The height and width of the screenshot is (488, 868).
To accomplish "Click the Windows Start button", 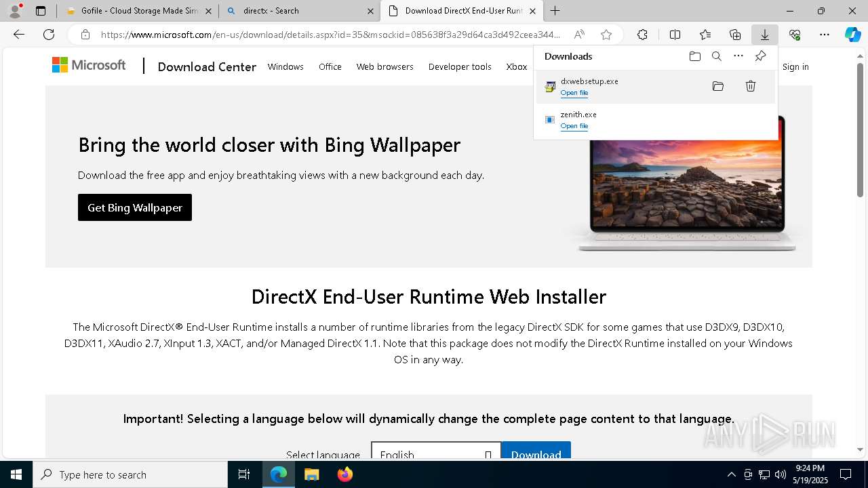I will pos(16,474).
